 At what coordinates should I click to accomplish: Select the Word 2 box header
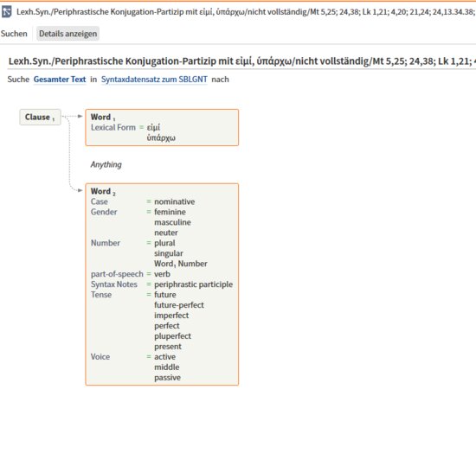point(103,191)
